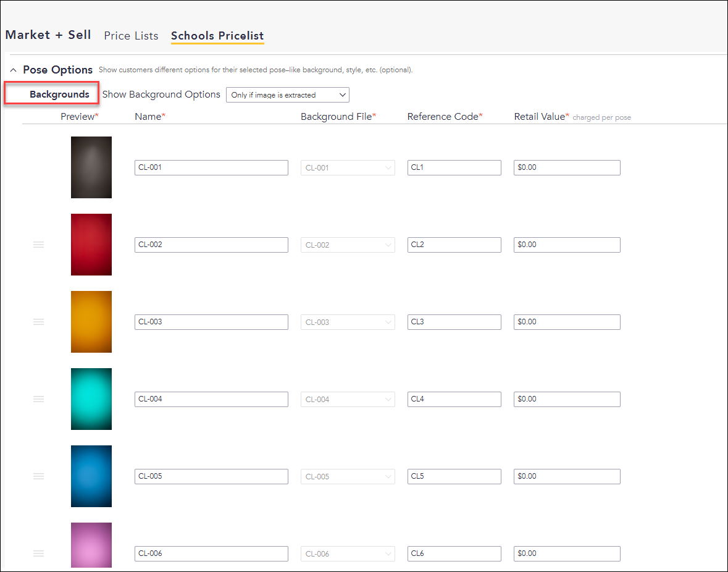Click the Preview column header

click(80, 117)
